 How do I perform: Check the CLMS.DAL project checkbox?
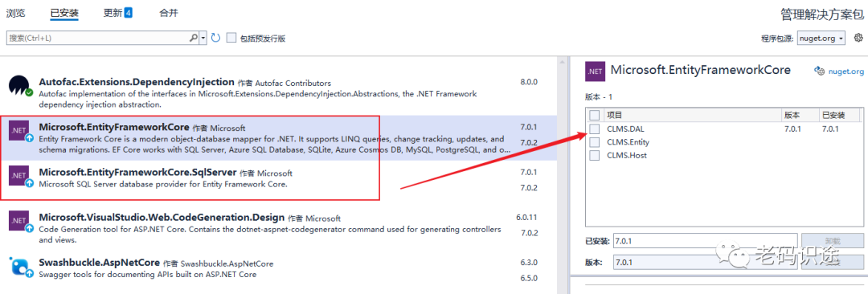[595, 129]
